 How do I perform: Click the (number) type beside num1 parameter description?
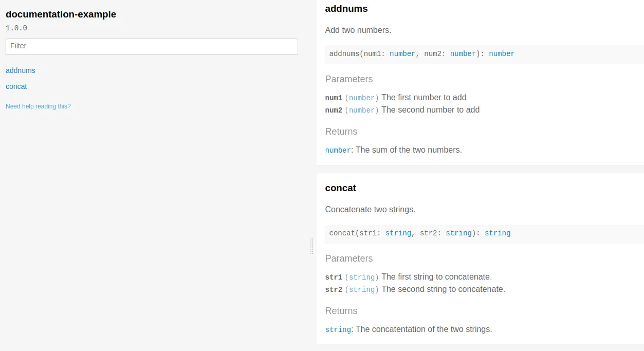[362, 98]
